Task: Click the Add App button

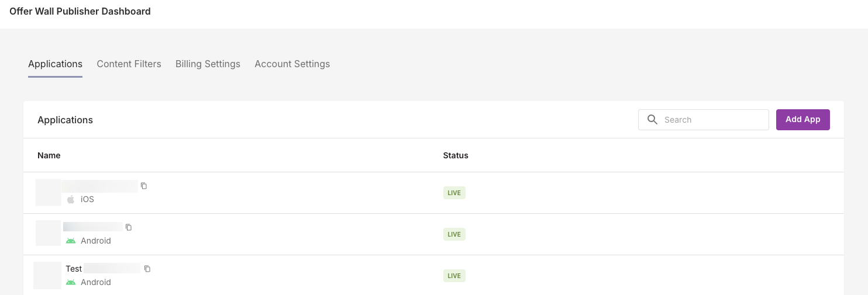Action: pyautogui.click(x=802, y=120)
